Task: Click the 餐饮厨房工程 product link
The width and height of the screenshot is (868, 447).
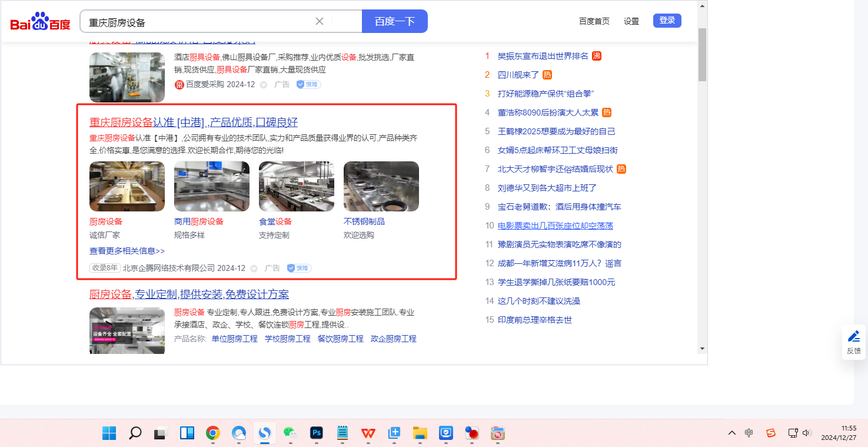Action: (341, 339)
